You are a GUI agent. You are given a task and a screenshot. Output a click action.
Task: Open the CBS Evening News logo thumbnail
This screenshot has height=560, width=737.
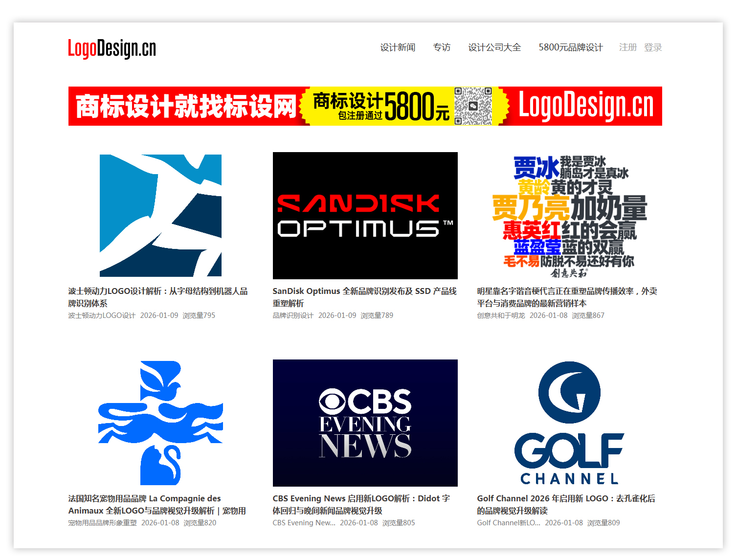pos(365,423)
